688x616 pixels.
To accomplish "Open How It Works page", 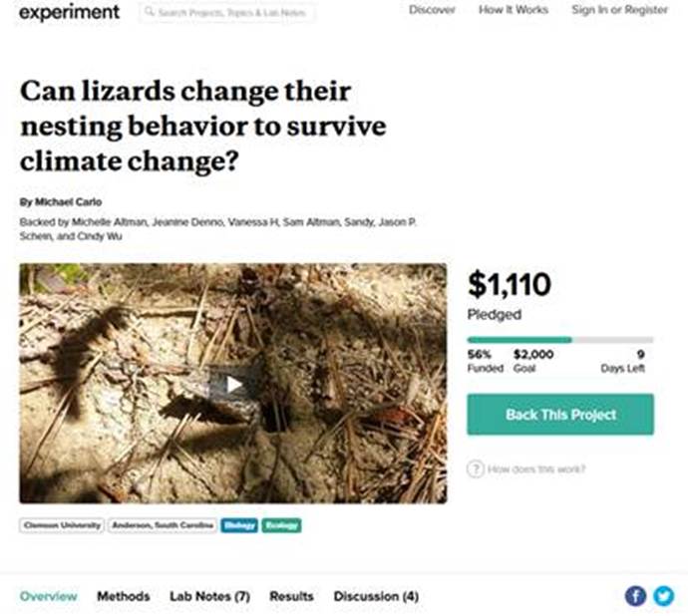I will [x=513, y=10].
